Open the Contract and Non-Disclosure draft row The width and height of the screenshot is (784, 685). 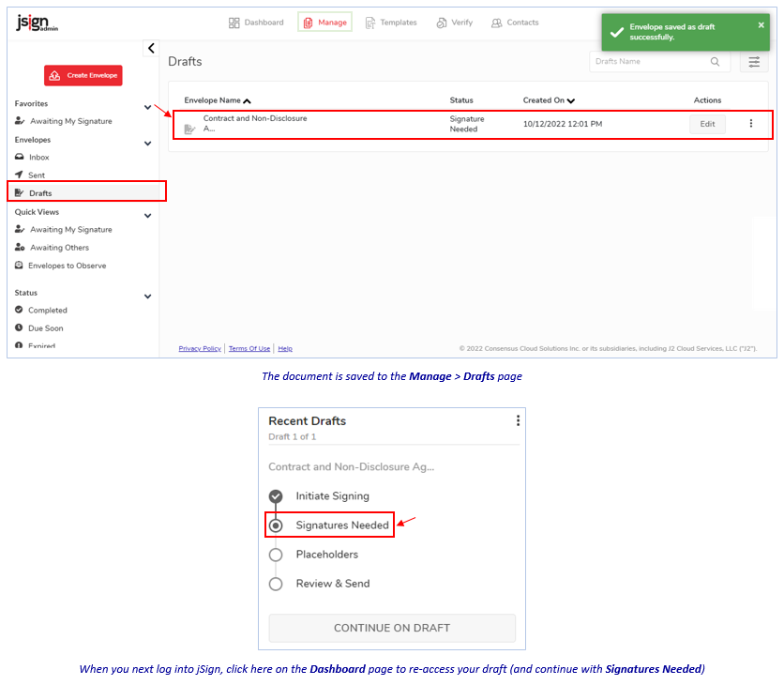point(473,125)
